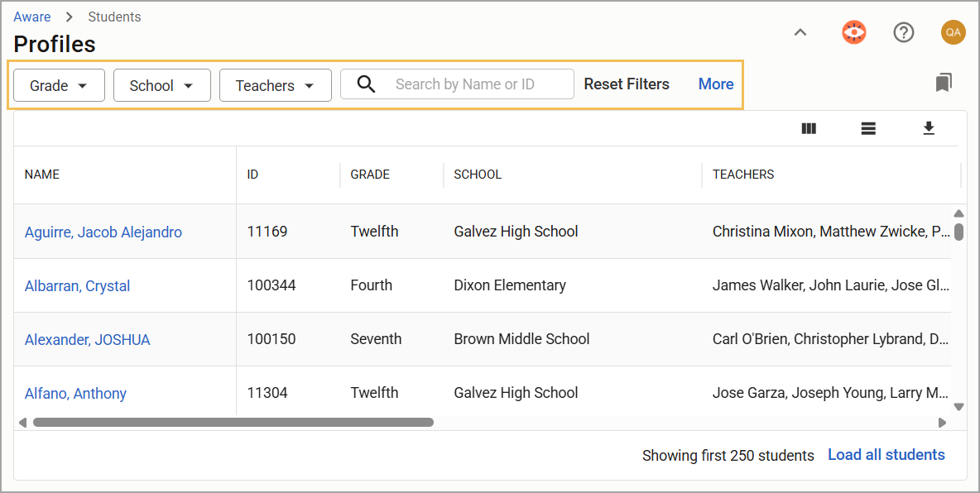Click the Dixon Elementary cell
Viewport: 980px width, 493px height.
click(x=510, y=285)
